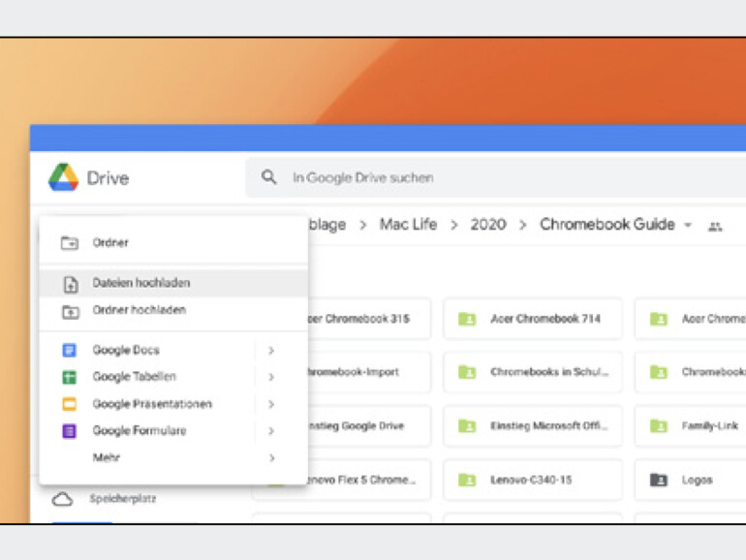Click the cloud Speicherplatz icon
The width and height of the screenshot is (746, 560).
pyautogui.click(x=62, y=499)
